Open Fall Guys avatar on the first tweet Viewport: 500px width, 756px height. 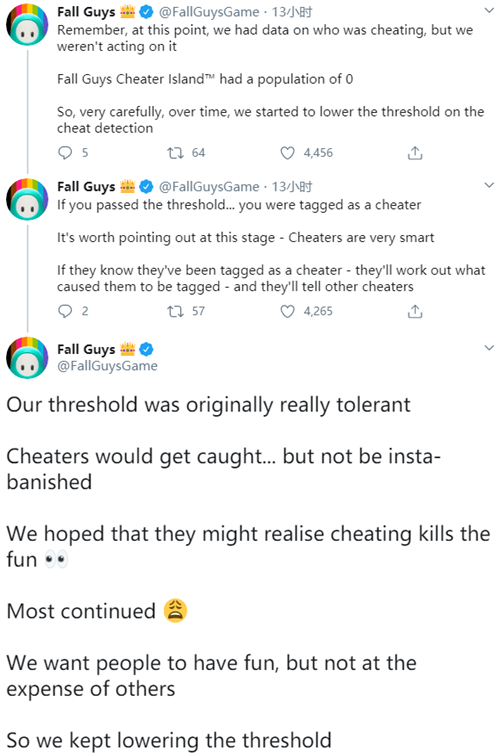click(x=27, y=24)
